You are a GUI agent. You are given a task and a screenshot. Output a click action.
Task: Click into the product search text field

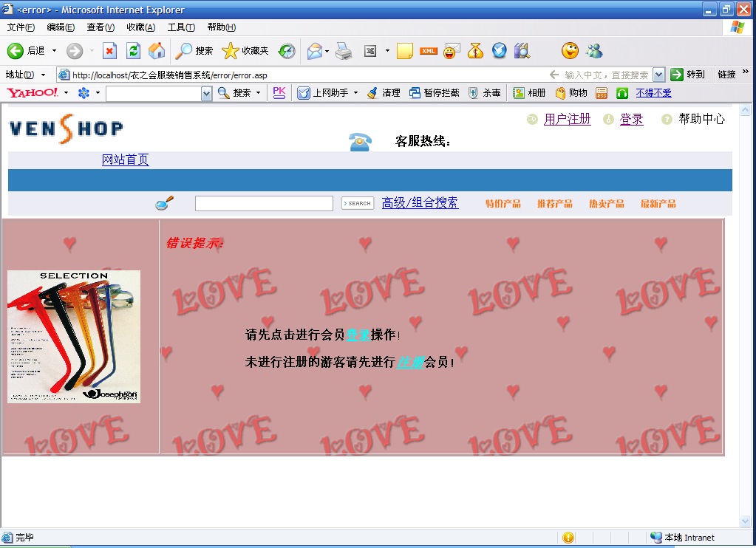264,203
